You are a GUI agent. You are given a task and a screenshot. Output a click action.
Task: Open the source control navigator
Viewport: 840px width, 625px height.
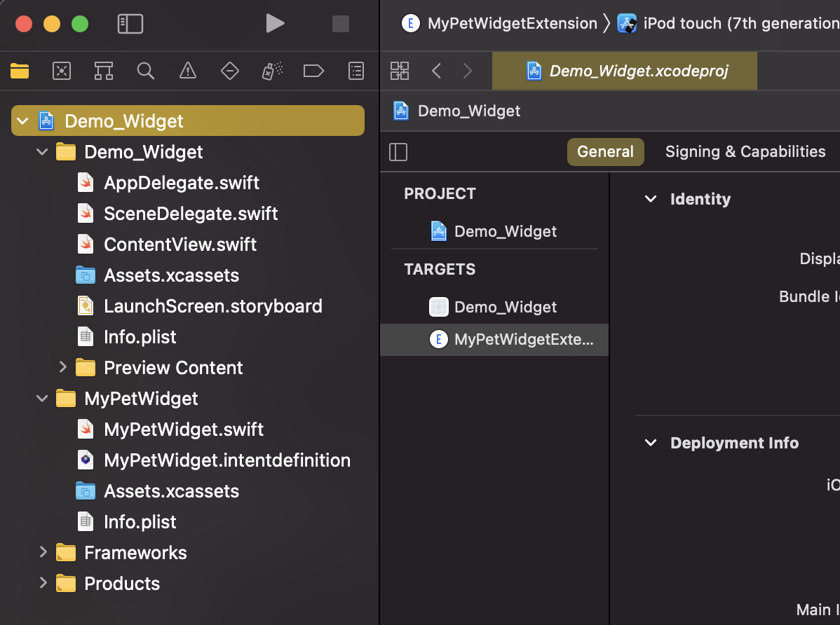pos(62,70)
